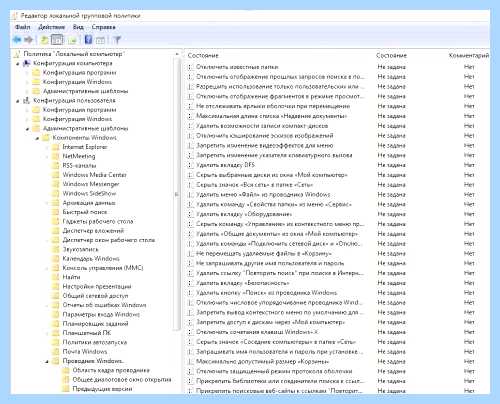
Task: Select Область кадра проводника in the tree
Action: 111,370
